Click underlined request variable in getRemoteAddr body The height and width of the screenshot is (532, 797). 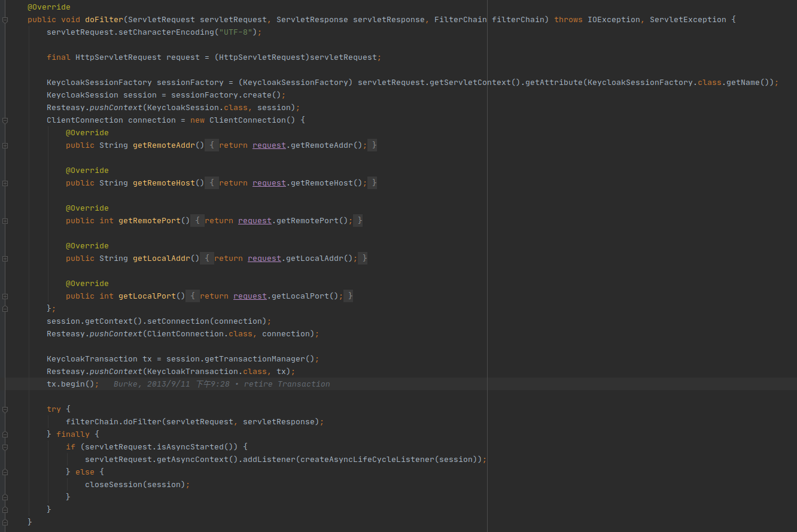[269, 145]
